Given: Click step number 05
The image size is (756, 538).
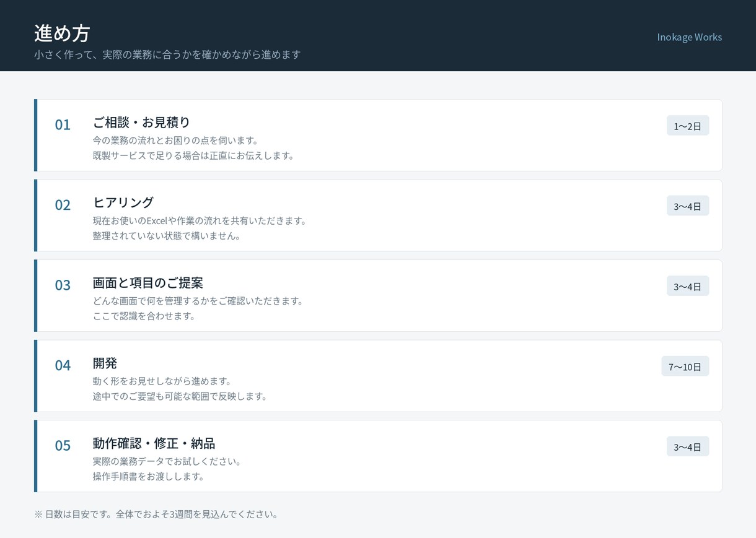Looking at the screenshot, I should click(63, 446).
